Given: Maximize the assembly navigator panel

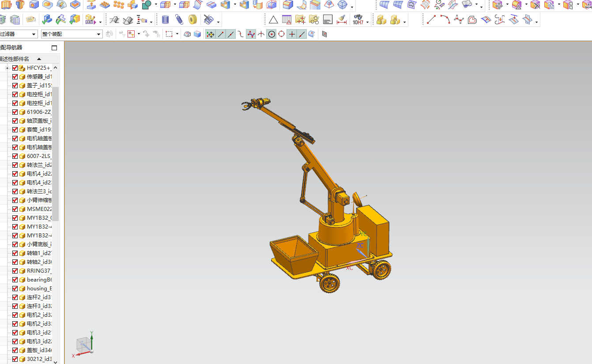Looking at the screenshot, I should tap(54, 48).
